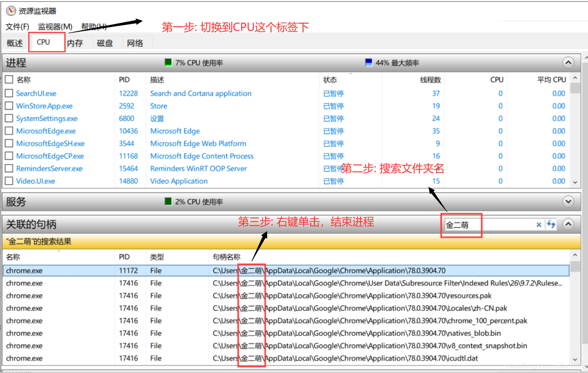
Task: Click the 已暂停 status of the WinStore.App.exe row
Action: (x=334, y=106)
